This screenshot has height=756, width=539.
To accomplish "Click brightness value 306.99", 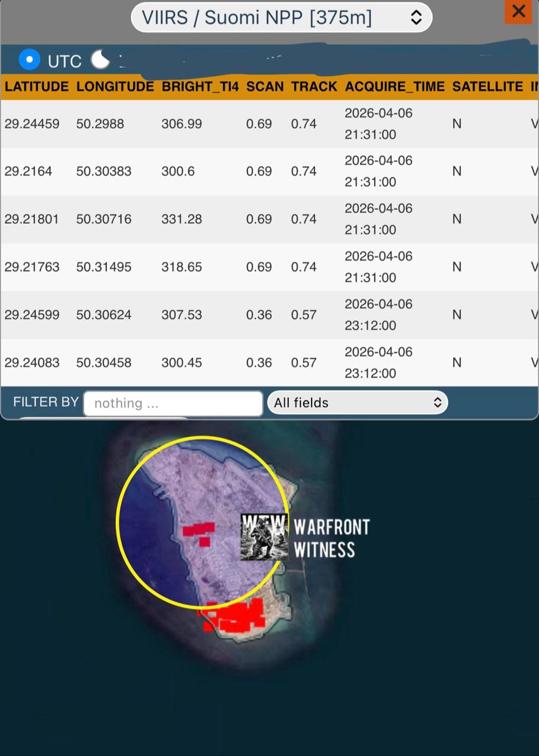I will pos(181,124).
